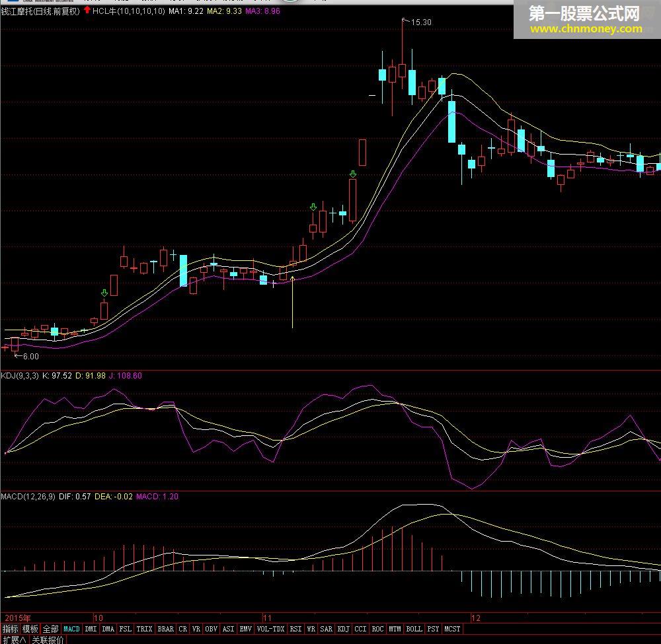
Task: Click the green arrow marker above early November candle
Action: [x=313, y=207]
